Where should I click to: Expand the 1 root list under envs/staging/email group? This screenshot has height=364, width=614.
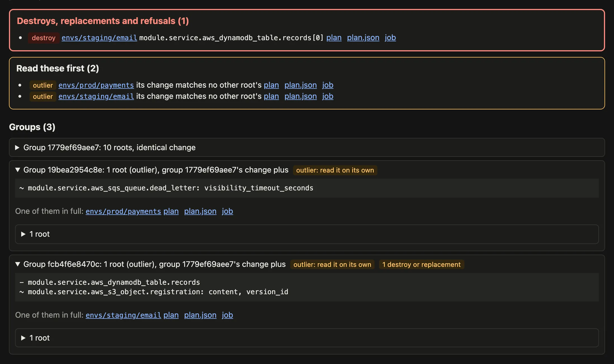[307, 338]
